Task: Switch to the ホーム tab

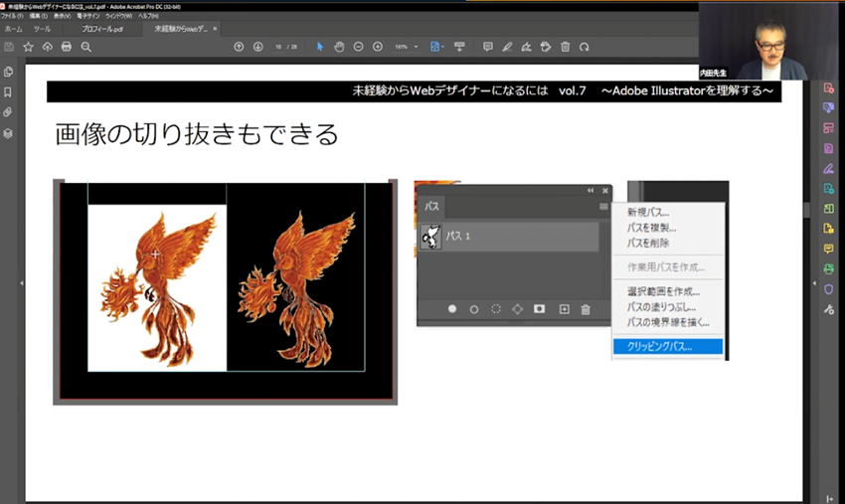Action: click(x=14, y=29)
